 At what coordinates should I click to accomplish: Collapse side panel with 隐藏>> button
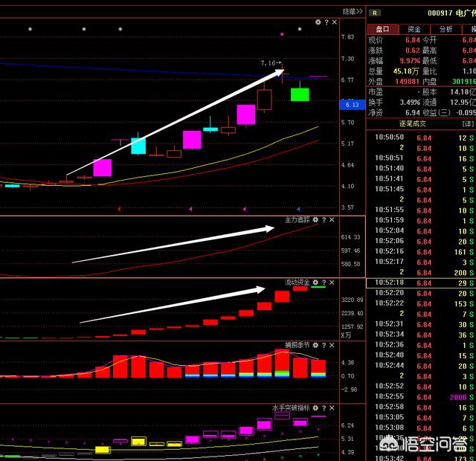point(353,11)
